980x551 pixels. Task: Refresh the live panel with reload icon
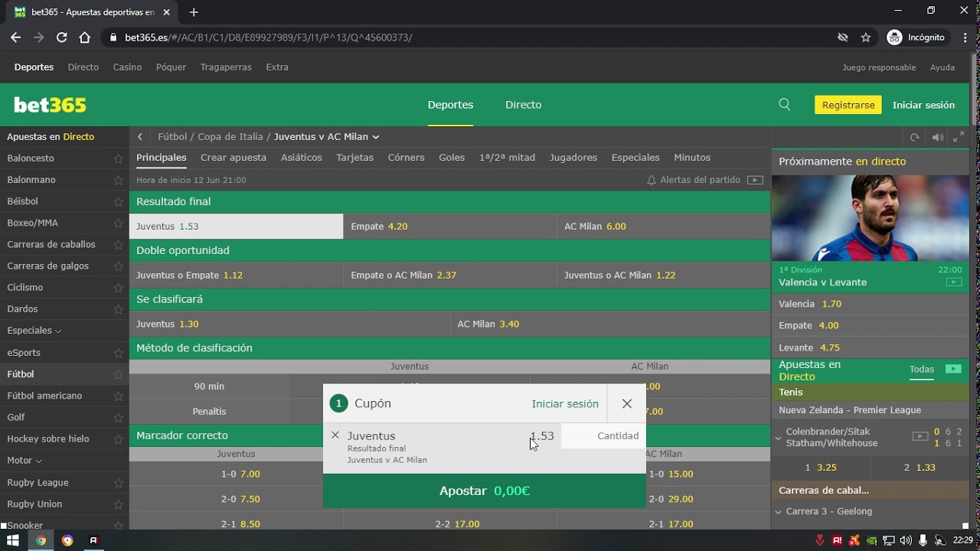tap(914, 138)
